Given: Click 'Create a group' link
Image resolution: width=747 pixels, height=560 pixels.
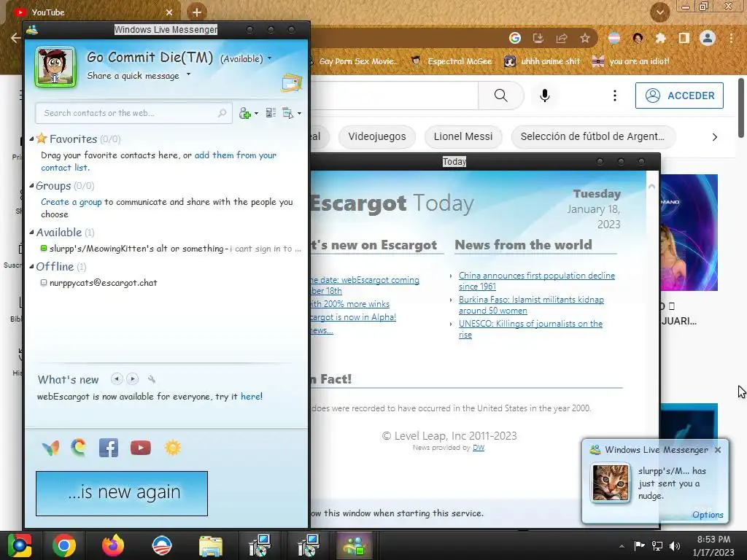Looking at the screenshot, I should tap(71, 202).
